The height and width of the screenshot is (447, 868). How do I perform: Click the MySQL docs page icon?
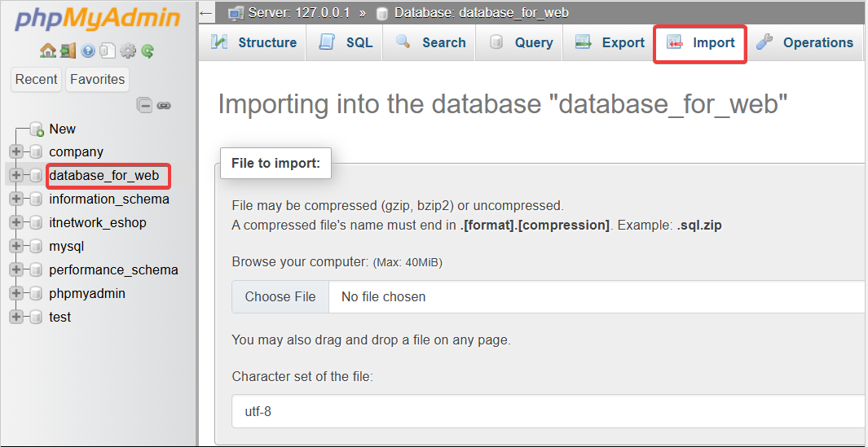(107, 51)
